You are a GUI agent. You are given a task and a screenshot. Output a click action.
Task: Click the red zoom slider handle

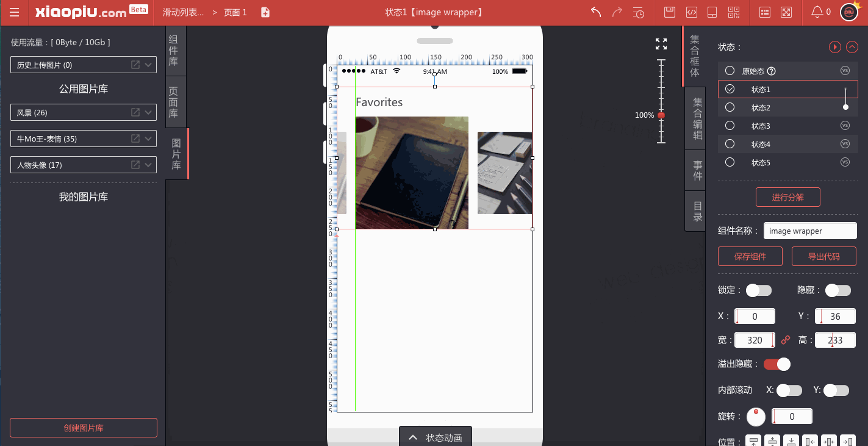tap(661, 115)
